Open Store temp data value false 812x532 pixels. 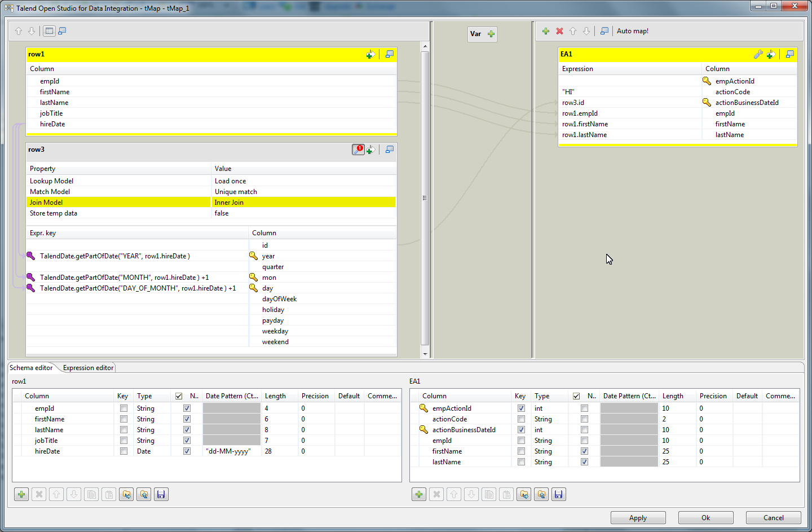tap(303, 213)
